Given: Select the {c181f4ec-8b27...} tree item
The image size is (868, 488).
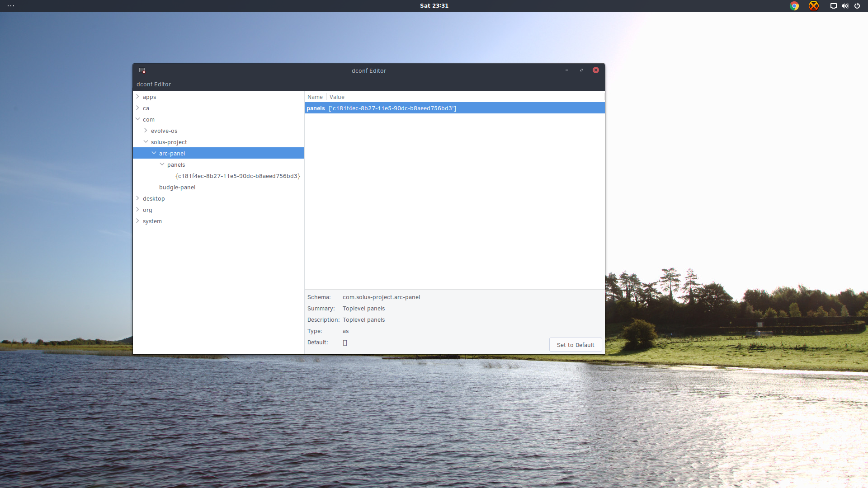Looking at the screenshot, I should [238, 176].
